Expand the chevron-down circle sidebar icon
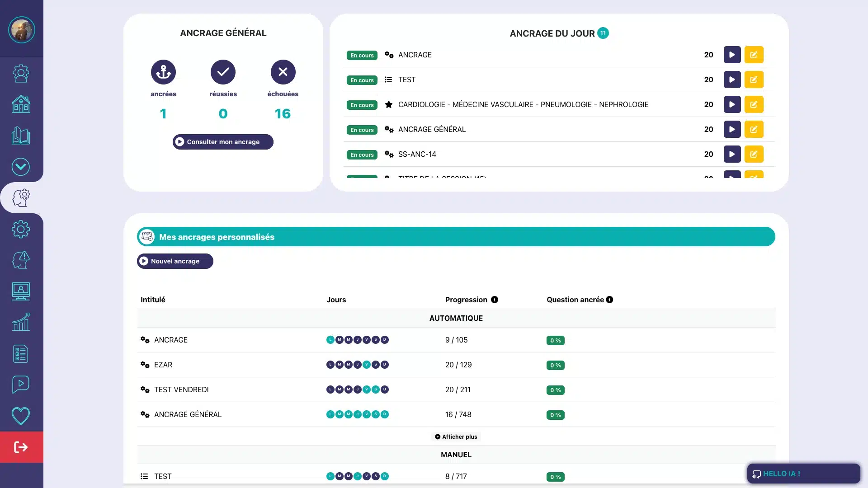This screenshot has width=868, height=488. [21, 167]
